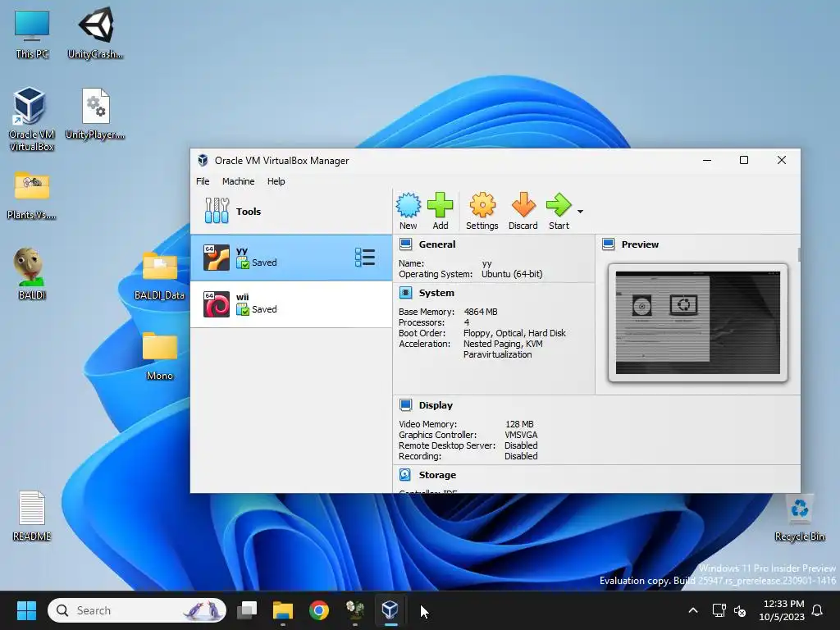Screen dimensions: 840x630
Task: Click the Display section header
Action: tap(436, 405)
